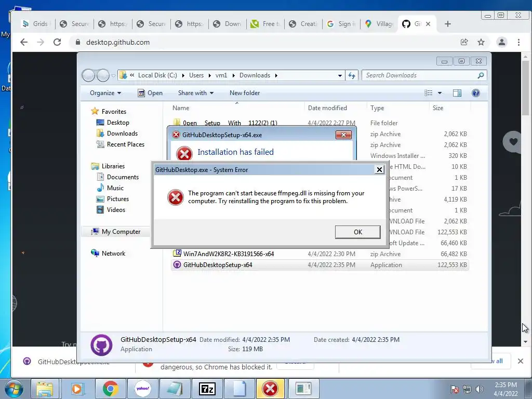Select the GitHubDesktopSetup-x64 application file
Viewport: 532px width, 399px height.
click(320, 264)
